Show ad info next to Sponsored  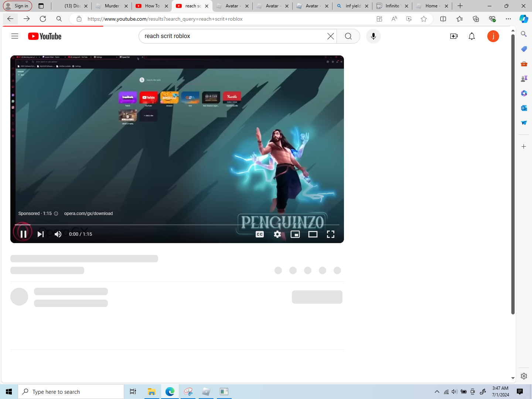coord(56,214)
